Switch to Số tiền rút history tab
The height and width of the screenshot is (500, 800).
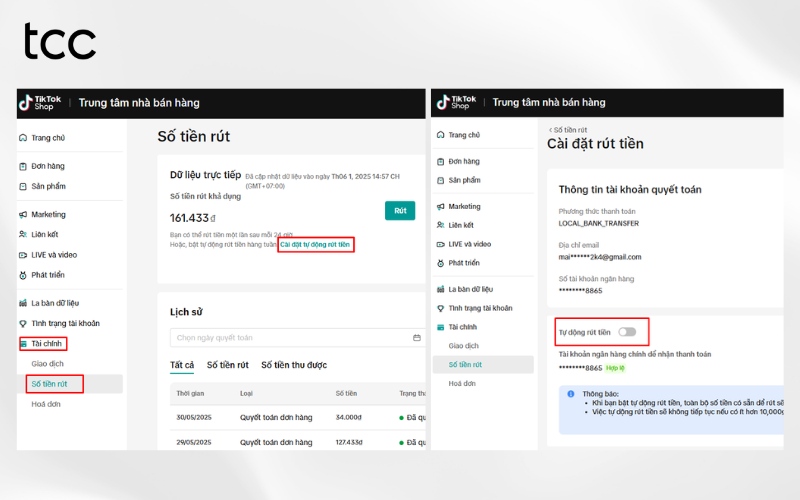pyautogui.click(x=228, y=365)
